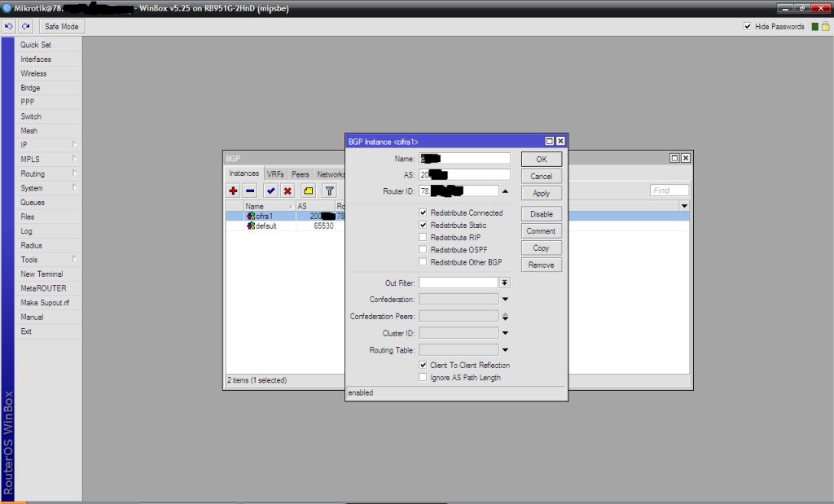This screenshot has width=834, height=504.
Task: Sort by the AS column header
Action: (315, 206)
